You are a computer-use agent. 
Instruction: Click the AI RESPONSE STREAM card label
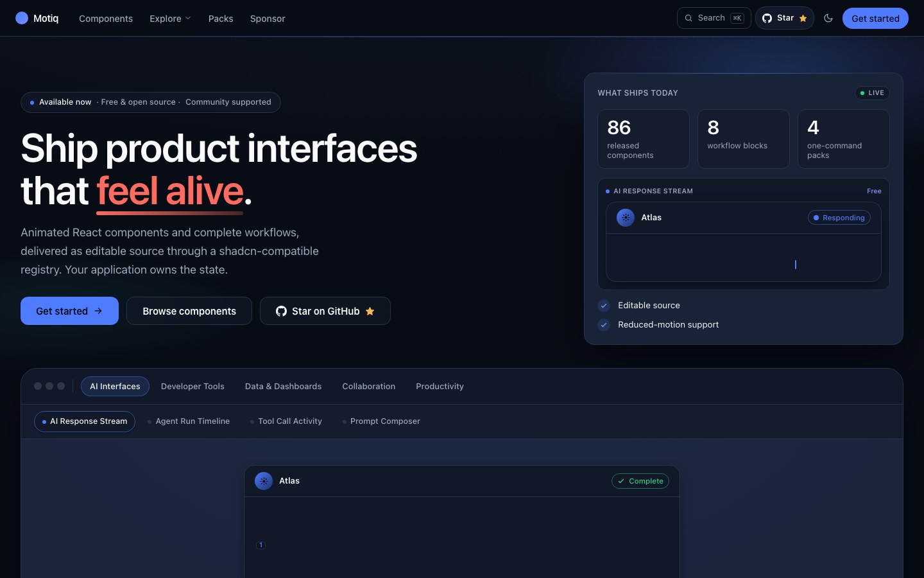point(653,191)
